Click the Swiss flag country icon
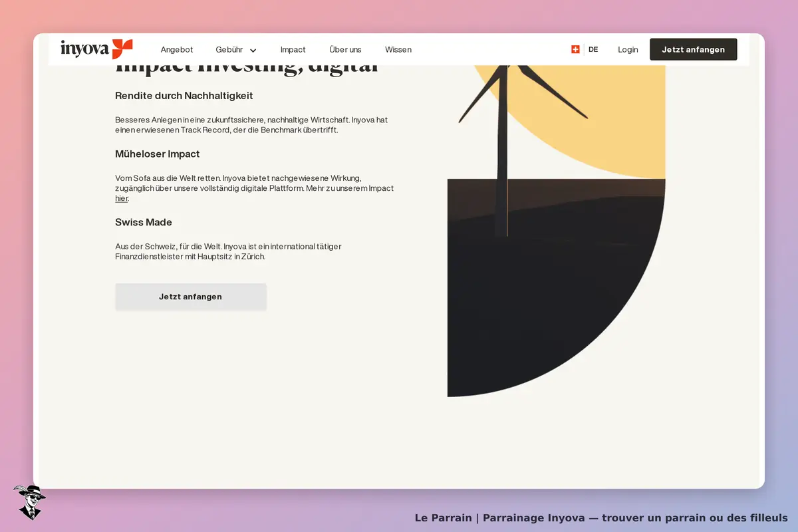This screenshot has width=798, height=532. pyautogui.click(x=575, y=49)
